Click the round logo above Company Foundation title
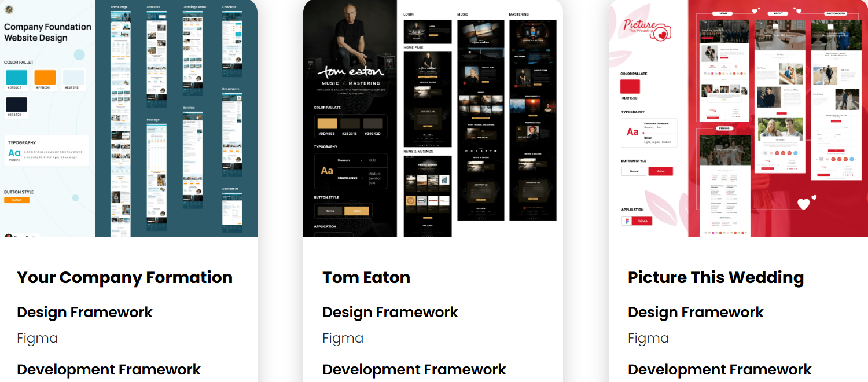868x382 pixels. pyautogui.click(x=9, y=9)
